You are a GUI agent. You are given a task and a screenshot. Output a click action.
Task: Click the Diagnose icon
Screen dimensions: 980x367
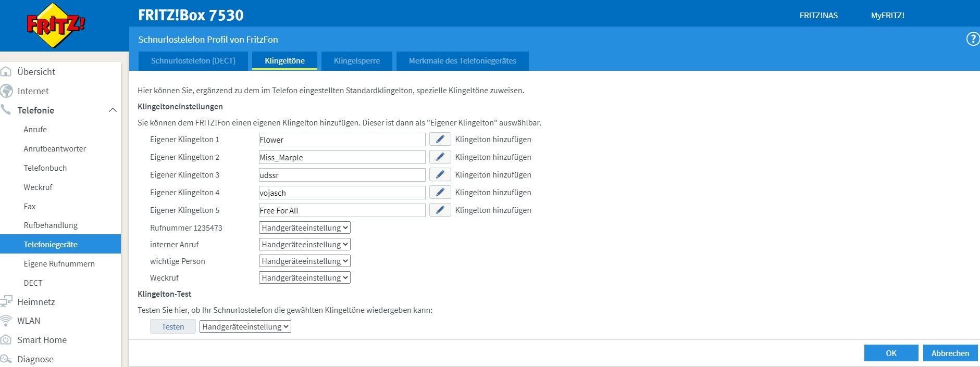(x=6, y=359)
